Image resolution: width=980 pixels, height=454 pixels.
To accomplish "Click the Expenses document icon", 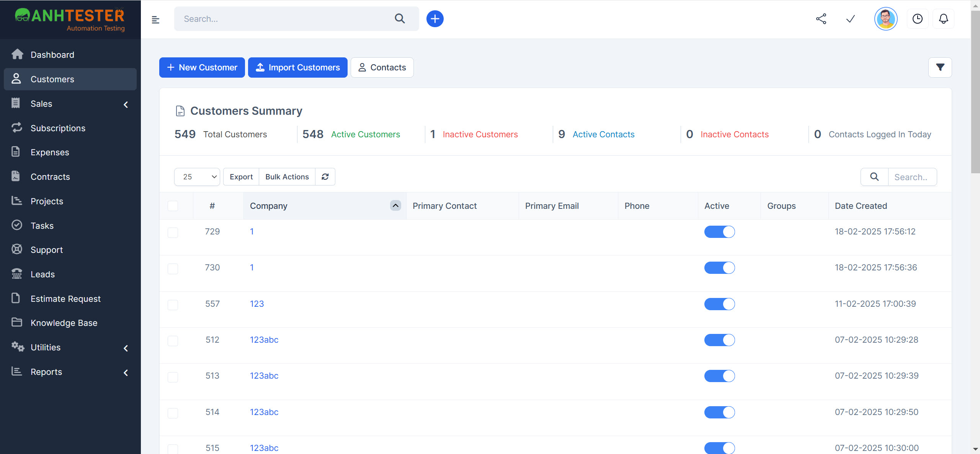I will [x=16, y=152].
